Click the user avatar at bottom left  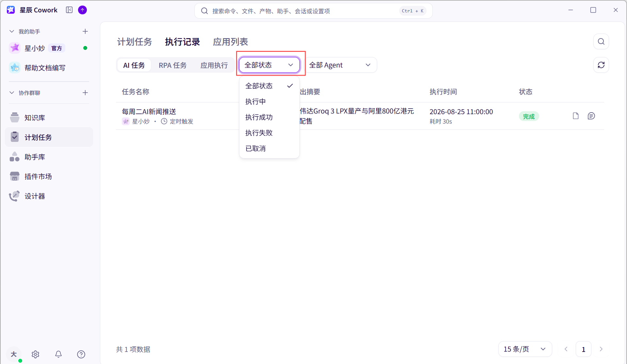click(x=14, y=354)
